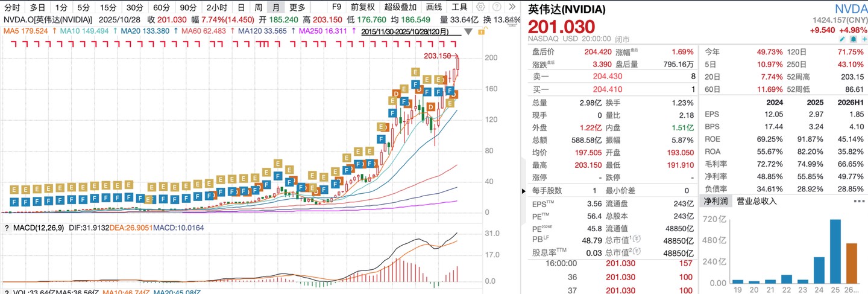Open chart settings gear icon
868x294 pixels.
point(480,7)
